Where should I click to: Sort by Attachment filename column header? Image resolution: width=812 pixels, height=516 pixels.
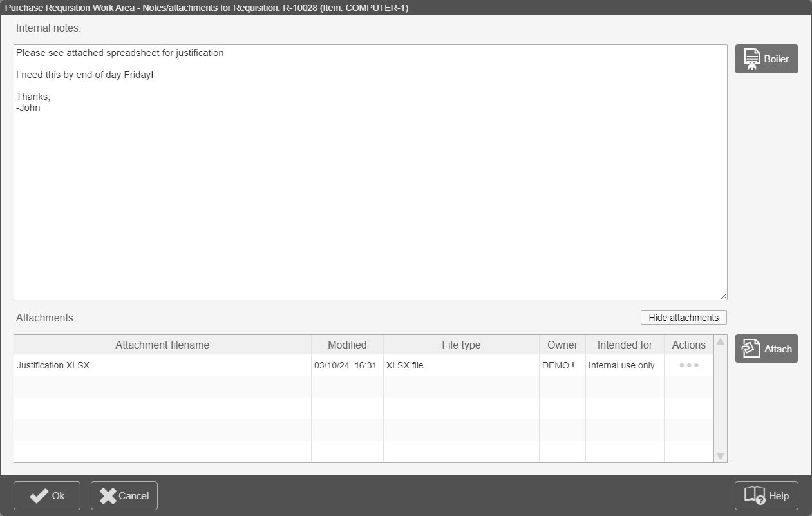[162, 345]
